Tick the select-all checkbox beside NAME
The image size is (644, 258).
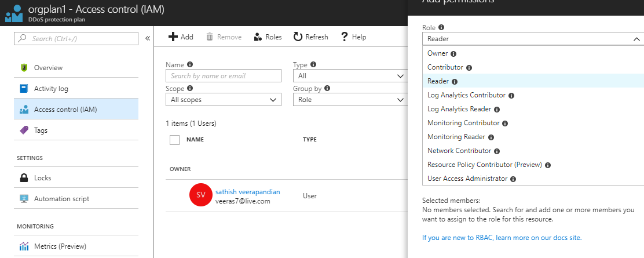pos(174,140)
